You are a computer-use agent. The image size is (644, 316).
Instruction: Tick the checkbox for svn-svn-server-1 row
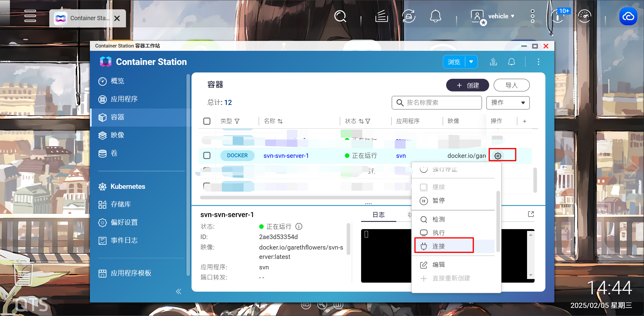pyautogui.click(x=207, y=155)
